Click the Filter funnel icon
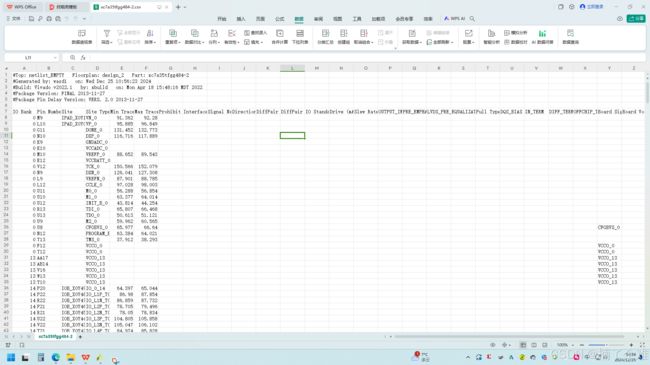Viewport: 650px width, 365px height. pyautogui.click(x=107, y=34)
